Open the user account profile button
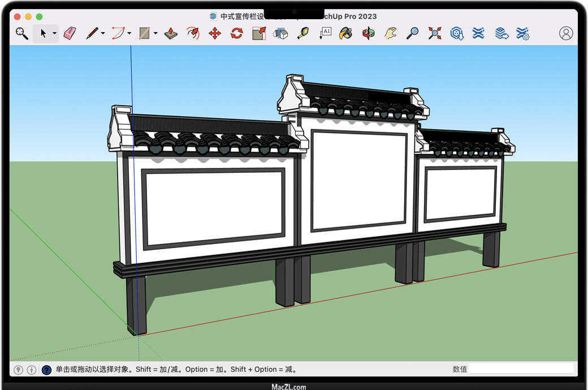 [x=566, y=33]
